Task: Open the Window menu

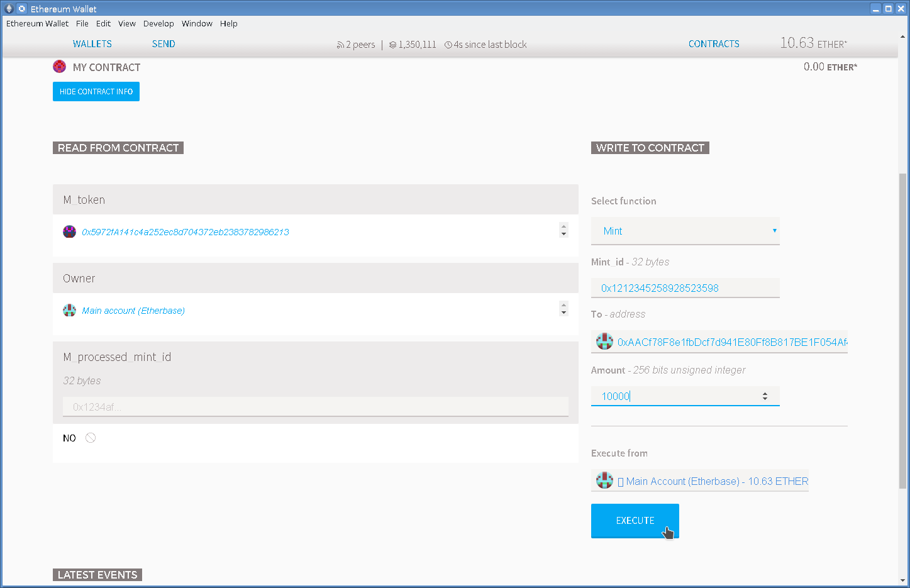Action: coord(197,23)
